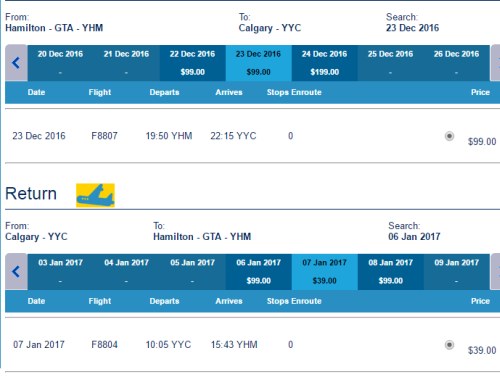The image size is (500, 377).
Task: Click previous-dates arrow on departure date bar
Action: (16, 63)
